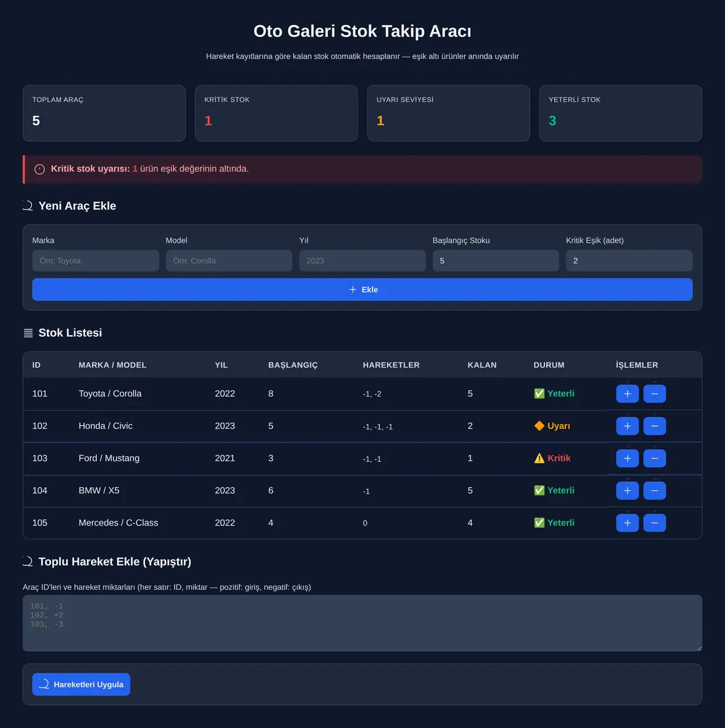Click the Uyarı Seviyesi summary card
Screen dimensions: 725x728
(x=448, y=113)
